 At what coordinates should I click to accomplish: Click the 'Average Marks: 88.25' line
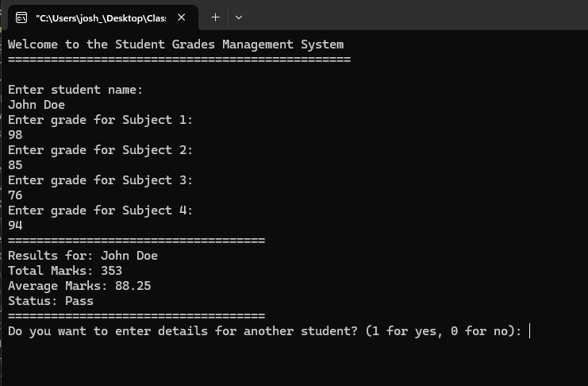[79, 286]
